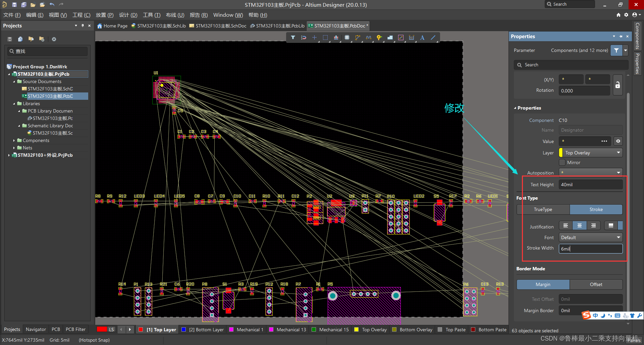Set justification to center align
Screen dimensions: 644x345
(x=580, y=225)
